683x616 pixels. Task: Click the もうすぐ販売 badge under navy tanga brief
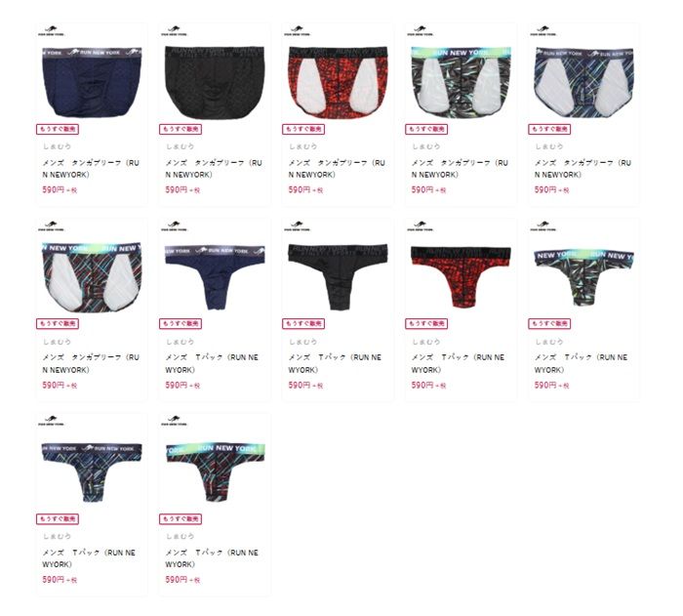tap(57, 129)
